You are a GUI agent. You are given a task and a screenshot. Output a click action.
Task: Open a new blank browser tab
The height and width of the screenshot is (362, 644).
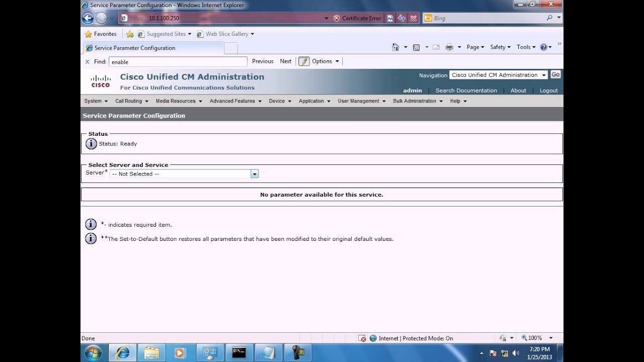pos(230,48)
